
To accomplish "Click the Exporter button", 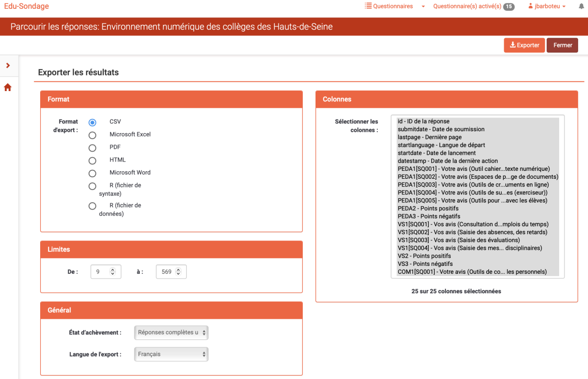I will pos(524,45).
